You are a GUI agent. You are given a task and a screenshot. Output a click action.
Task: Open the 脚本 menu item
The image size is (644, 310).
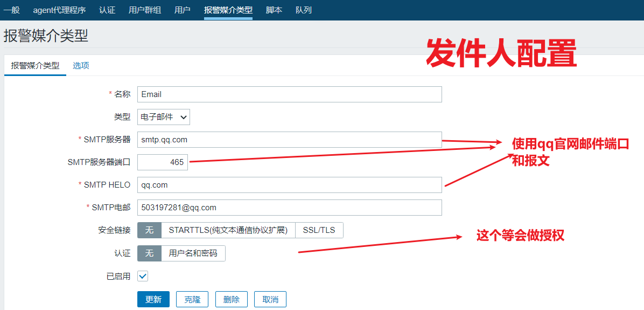(x=274, y=10)
